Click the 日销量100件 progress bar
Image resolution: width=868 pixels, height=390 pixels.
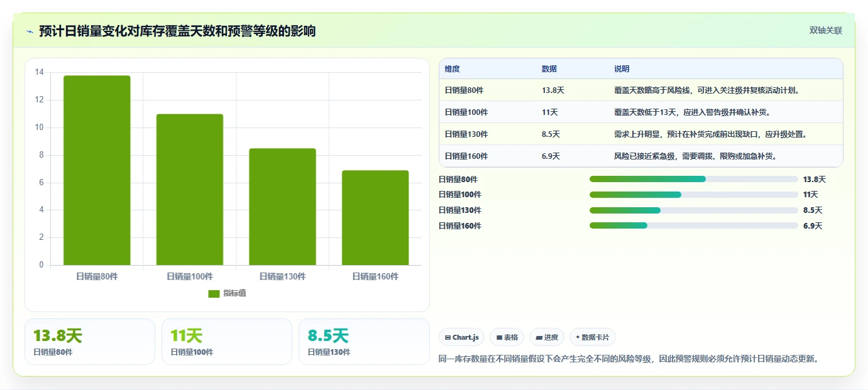pos(694,195)
